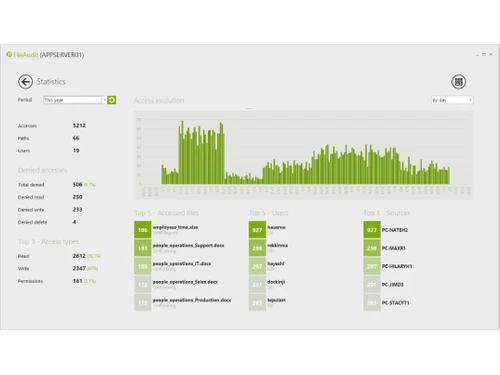The image size is (500, 375).
Task: Click the Users value 19
Action: pos(76,151)
